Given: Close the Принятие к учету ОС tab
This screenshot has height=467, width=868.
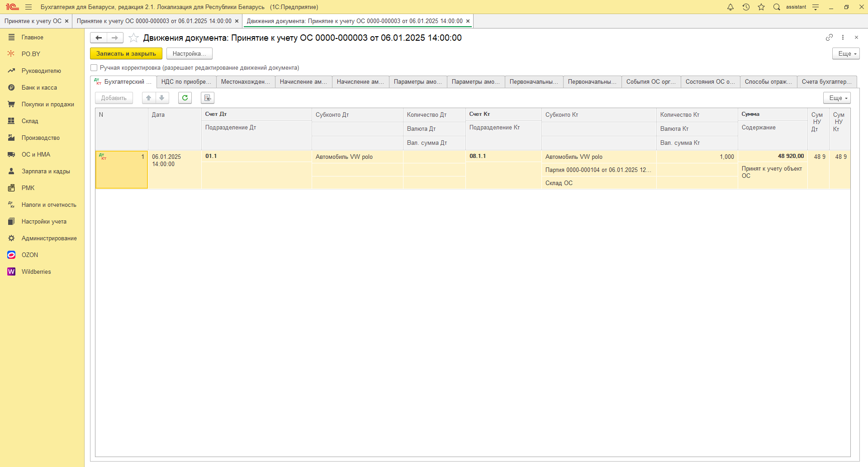Looking at the screenshot, I should point(66,21).
